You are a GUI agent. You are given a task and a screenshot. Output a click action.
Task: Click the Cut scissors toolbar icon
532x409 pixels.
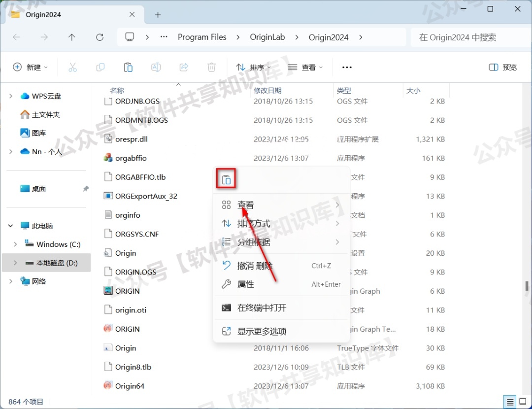pyautogui.click(x=72, y=67)
